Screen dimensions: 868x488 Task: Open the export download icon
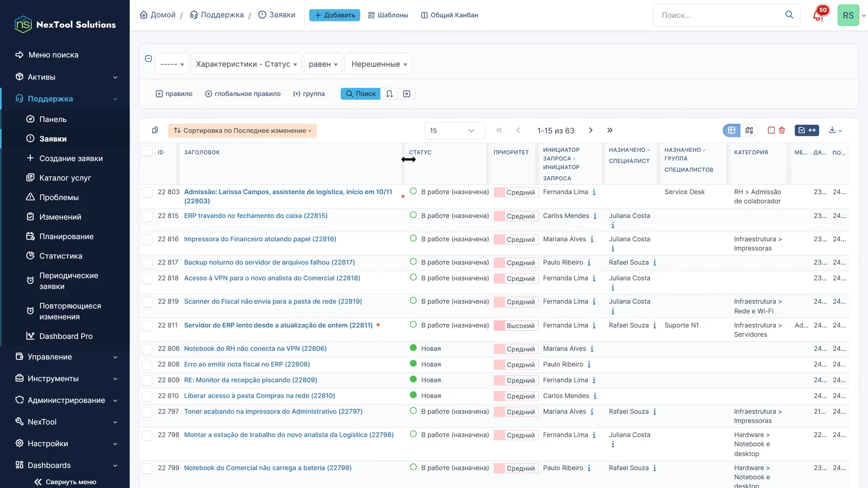[835, 130]
